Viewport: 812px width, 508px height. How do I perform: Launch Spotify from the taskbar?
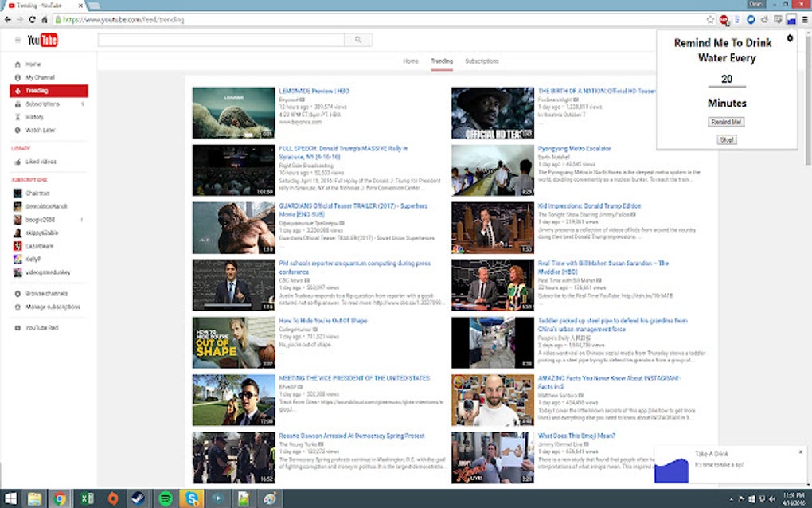(164, 499)
